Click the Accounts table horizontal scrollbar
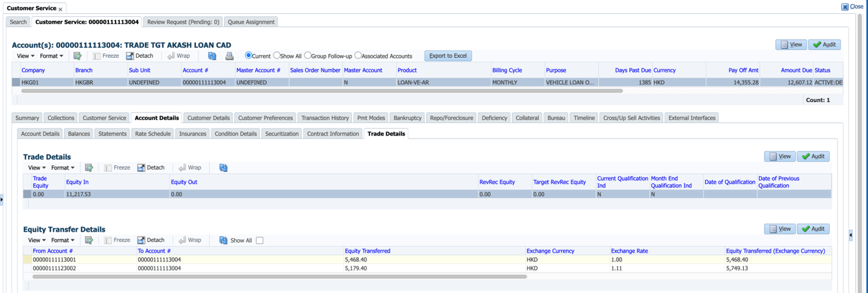 (322, 91)
